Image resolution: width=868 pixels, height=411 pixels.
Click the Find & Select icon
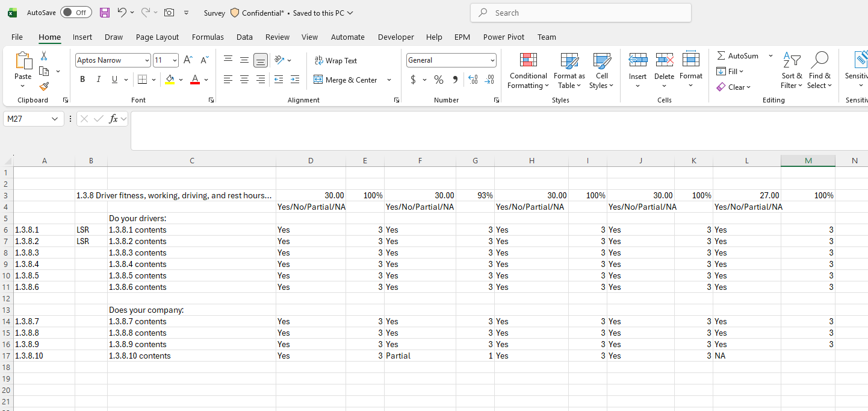pyautogui.click(x=820, y=71)
